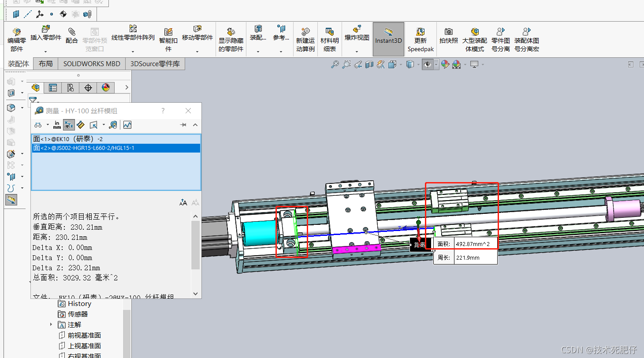Click 插入零部件 insert components icon
The image size is (644, 358).
[x=46, y=29]
